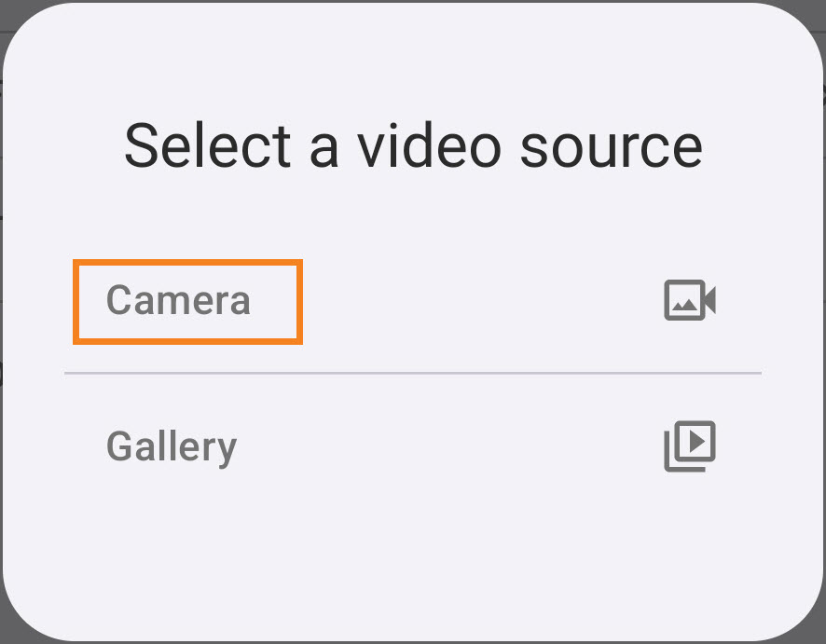Click the word 'video' in dialog title
This screenshot has height=644, width=826.
[430, 146]
